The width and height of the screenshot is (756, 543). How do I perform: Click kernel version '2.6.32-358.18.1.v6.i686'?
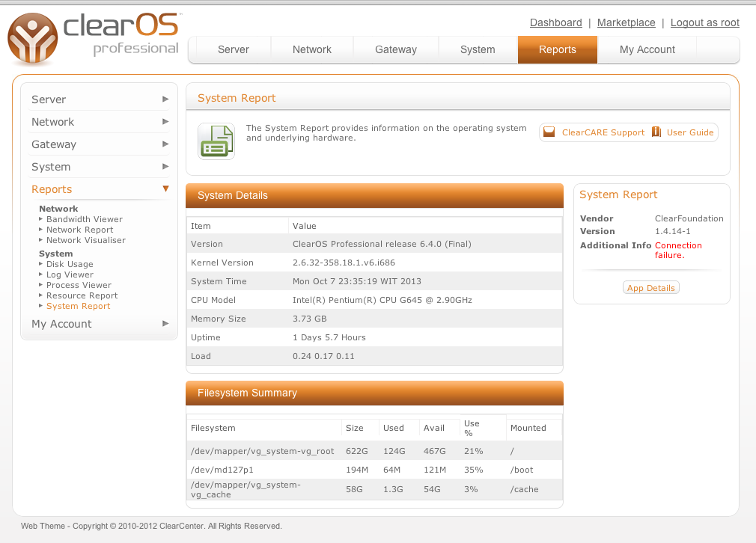click(x=344, y=263)
